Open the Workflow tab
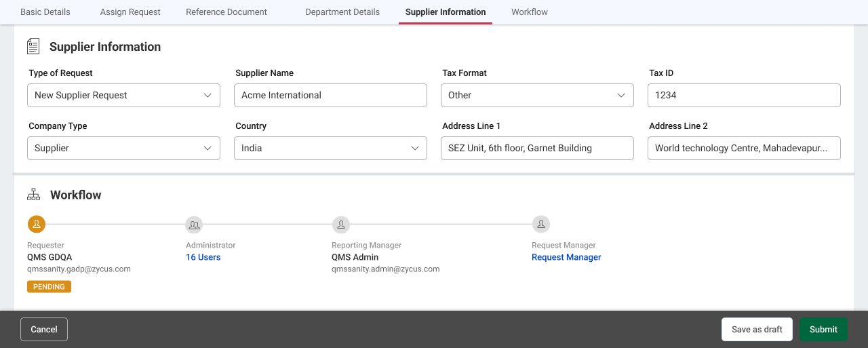868x348 pixels. [530, 12]
